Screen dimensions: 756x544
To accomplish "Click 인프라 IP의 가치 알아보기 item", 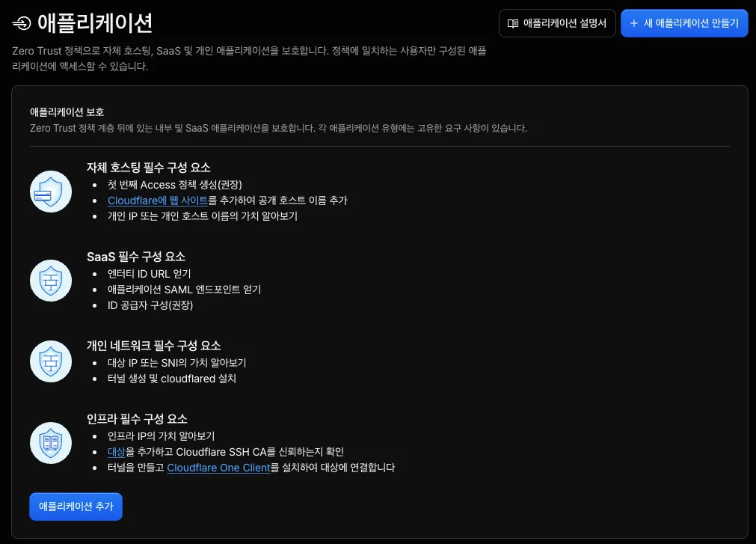I will [x=161, y=436].
